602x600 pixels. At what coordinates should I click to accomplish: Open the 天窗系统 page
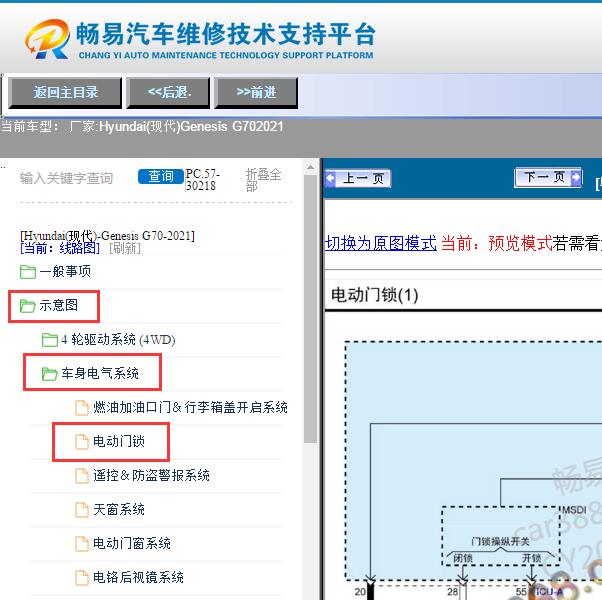119,509
